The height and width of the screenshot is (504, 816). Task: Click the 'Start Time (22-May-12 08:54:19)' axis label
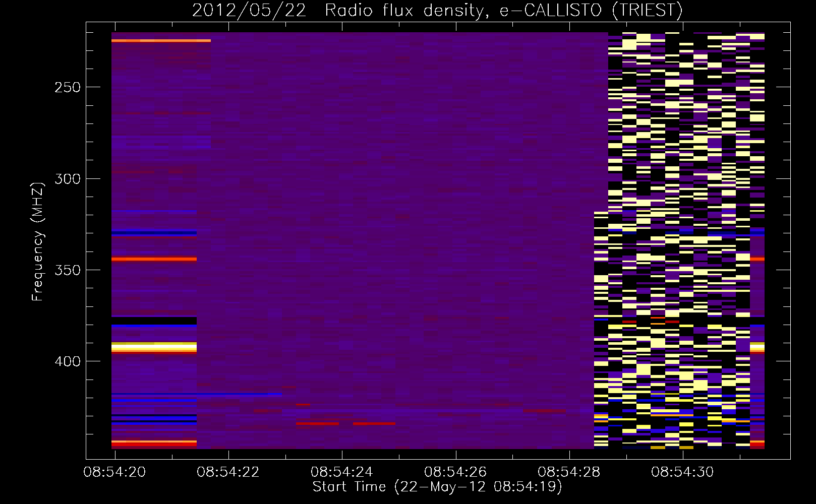(x=437, y=487)
